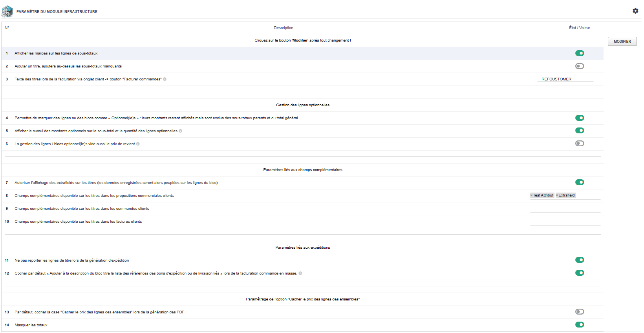644x333 pixels.
Task: Toggle default shipment references in bulk invoicing
Action: coord(580,273)
